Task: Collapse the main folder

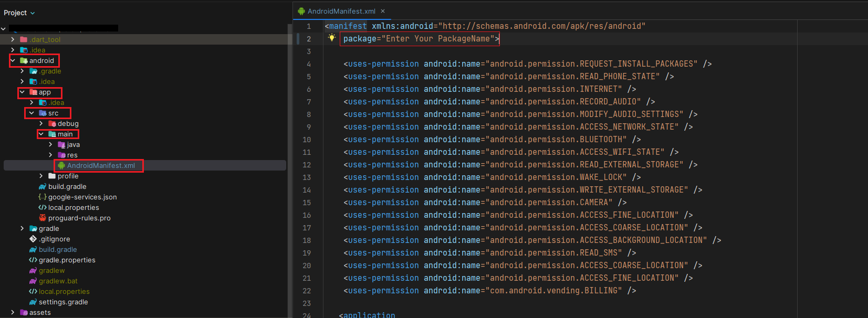Action: tap(41, 134)
